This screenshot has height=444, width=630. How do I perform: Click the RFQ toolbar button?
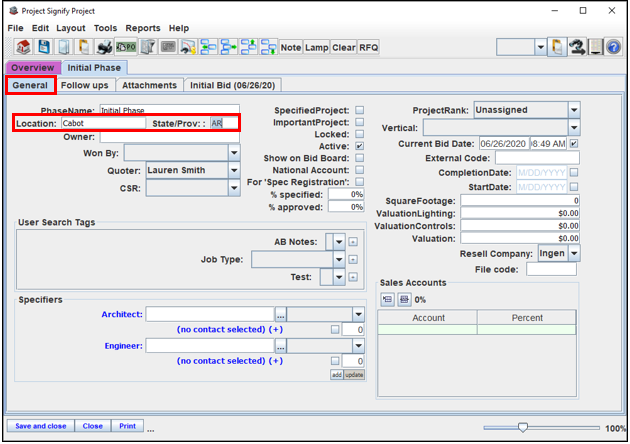(x=368, y=47)
